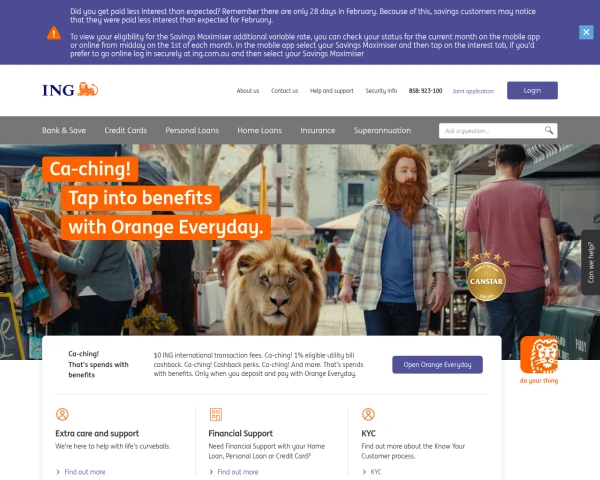Open the 'Can we help?' side tab
Screen dimensions: 600x480
coord(590,262)
